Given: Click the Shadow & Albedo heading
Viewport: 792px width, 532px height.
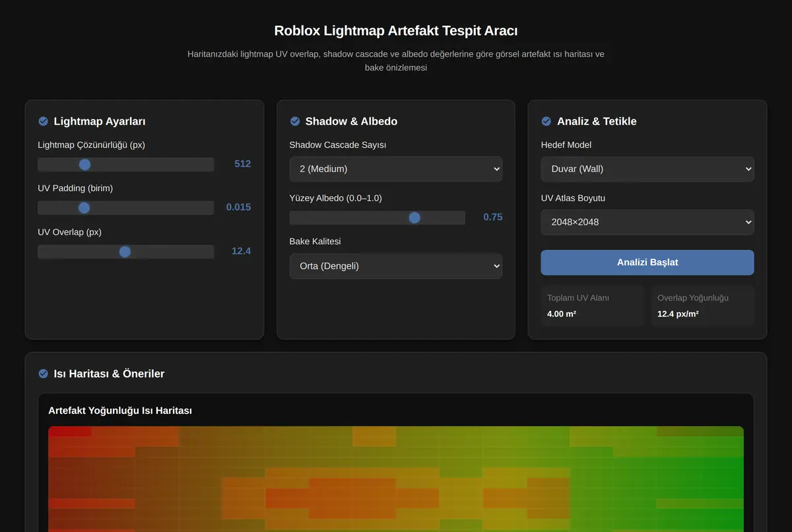Looking at the screenshot, I should (x=351, y=121).
